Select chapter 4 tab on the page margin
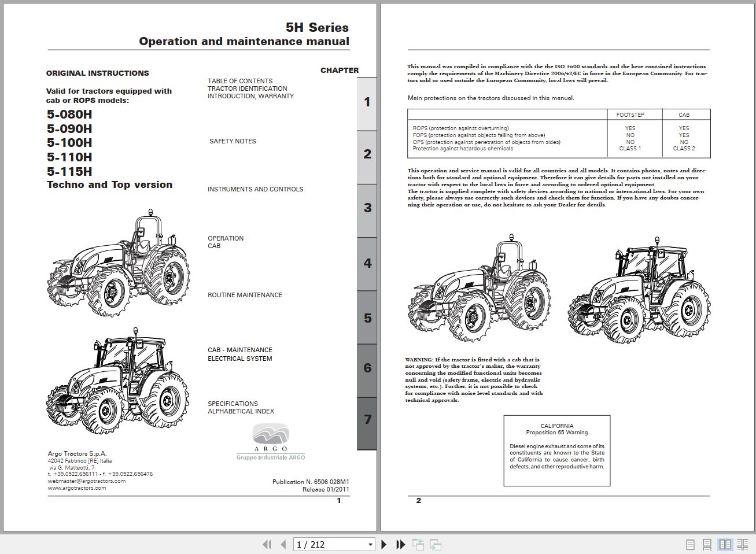This screenshot has width=756, height=554. click(366, 263)
